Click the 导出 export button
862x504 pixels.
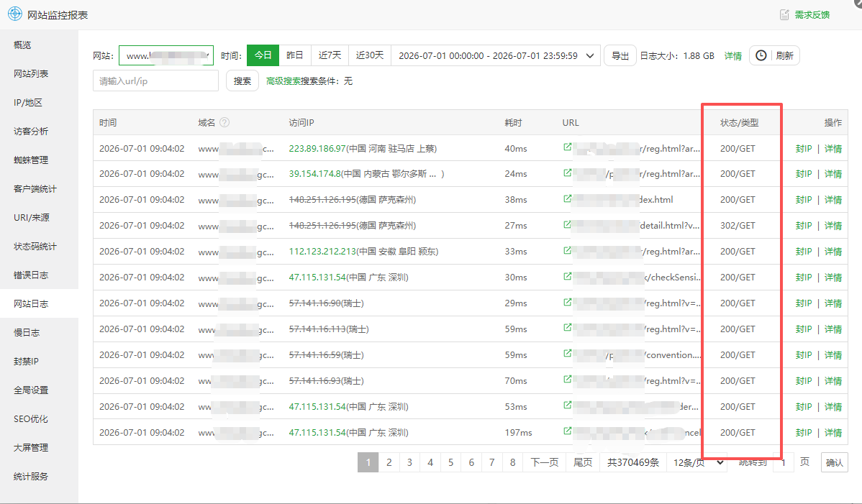coord(620,55)
